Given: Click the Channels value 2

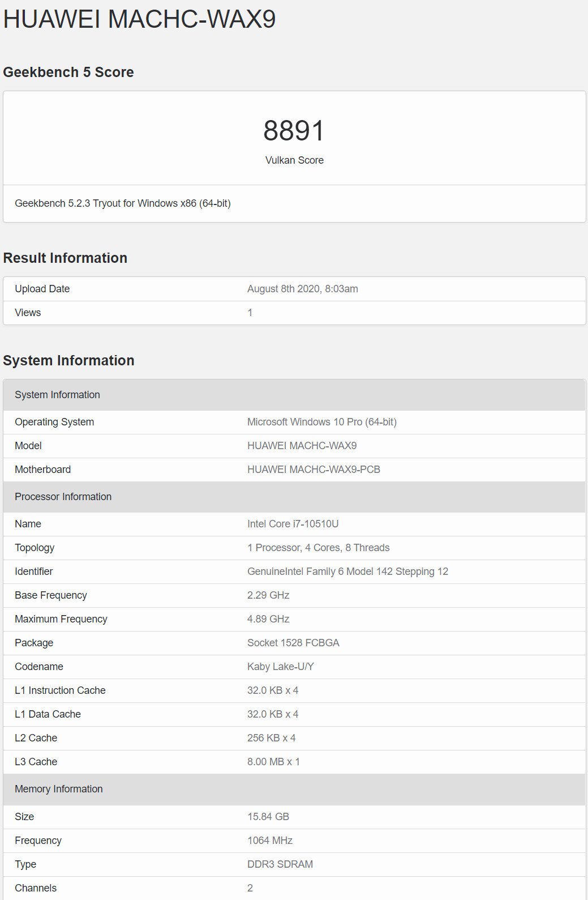Looking at the screenshot, I should click(250, 888).
